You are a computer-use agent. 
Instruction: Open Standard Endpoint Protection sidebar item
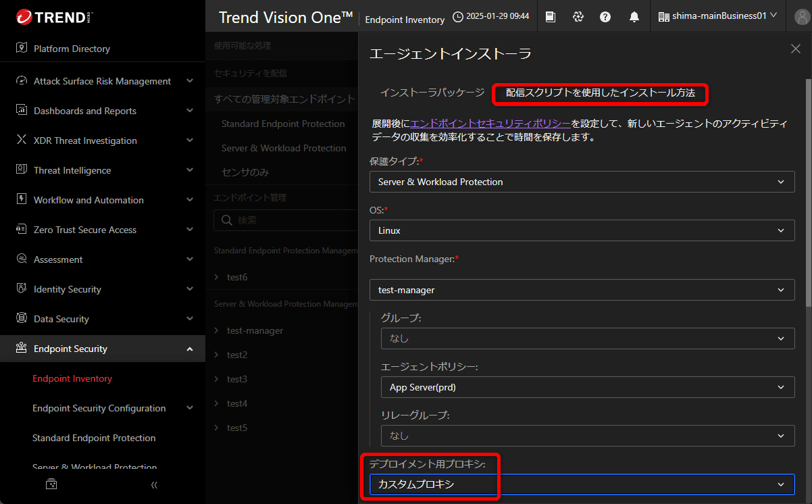[94, 438]
